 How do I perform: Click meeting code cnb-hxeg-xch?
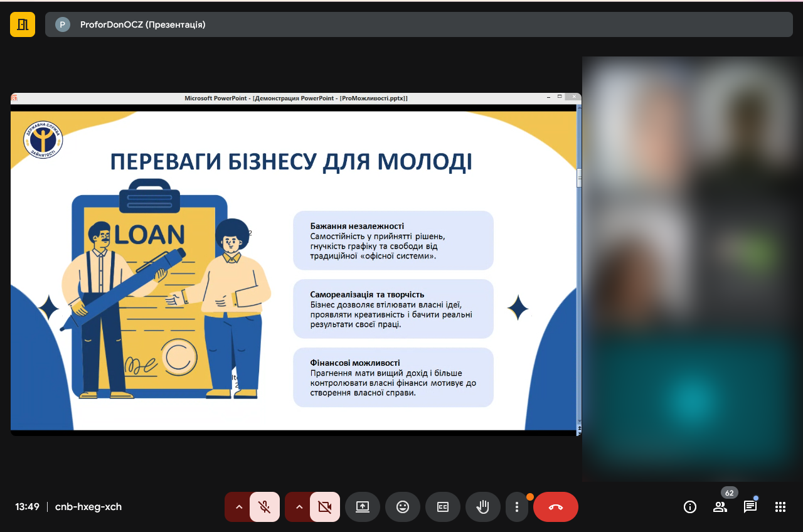(88, 507)
